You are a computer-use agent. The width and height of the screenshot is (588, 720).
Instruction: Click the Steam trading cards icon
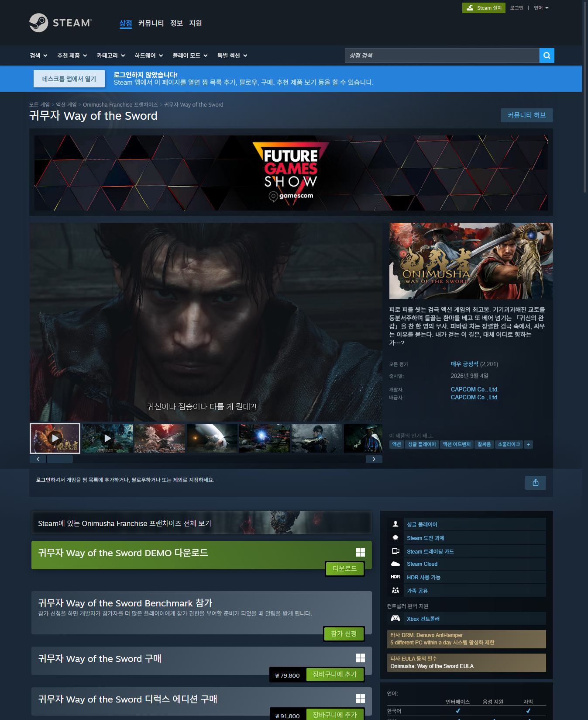point(395,551)
